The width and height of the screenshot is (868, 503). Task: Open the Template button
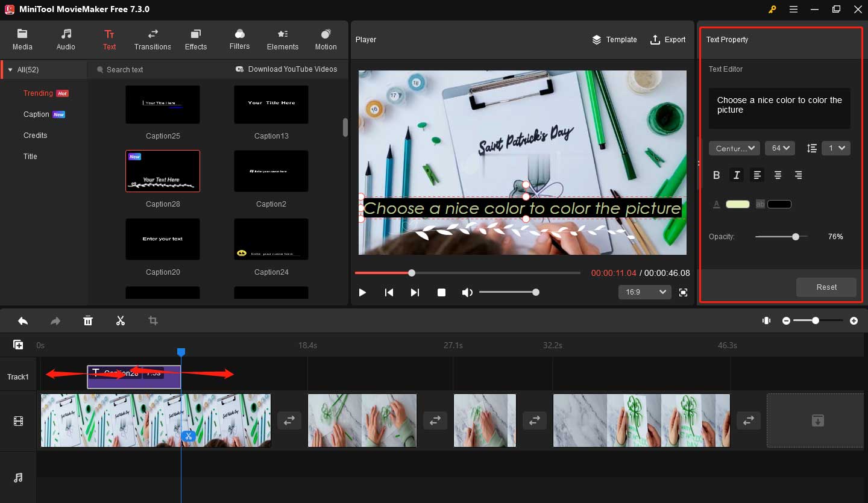tap(614, 40)
